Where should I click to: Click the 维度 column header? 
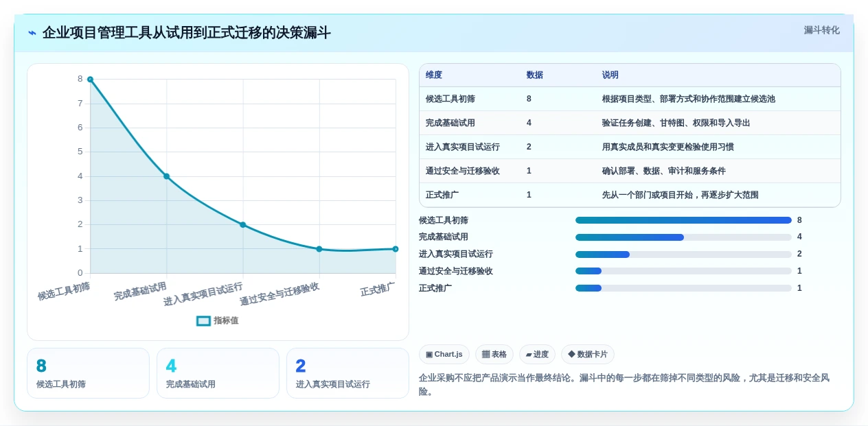(434, 75)
